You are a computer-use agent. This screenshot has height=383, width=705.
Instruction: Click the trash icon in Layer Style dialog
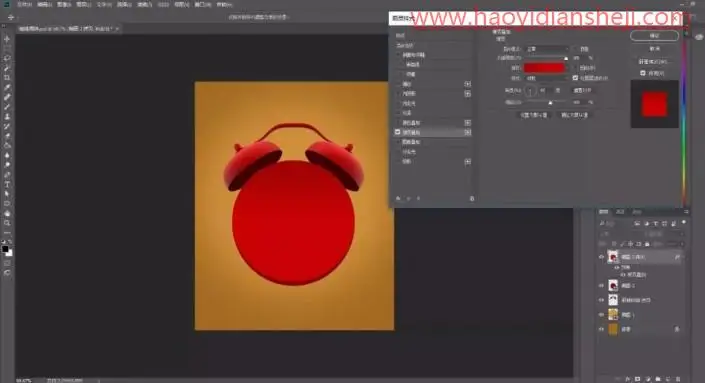[472, 198]
